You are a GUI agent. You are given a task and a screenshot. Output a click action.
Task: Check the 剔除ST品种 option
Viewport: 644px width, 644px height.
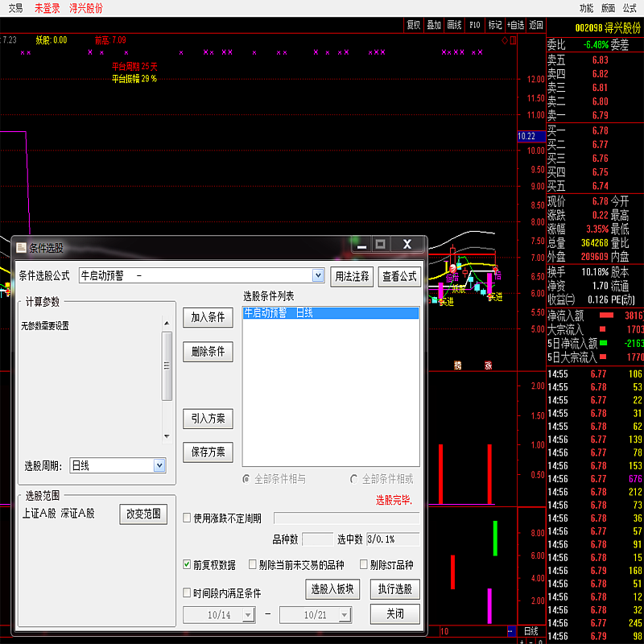tap(364, 565)
